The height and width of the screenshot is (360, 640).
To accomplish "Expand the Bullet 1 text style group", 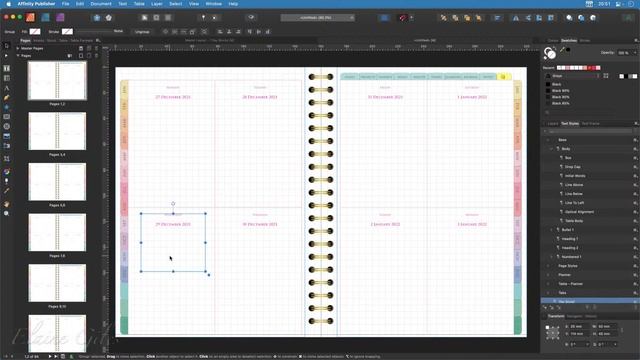I will [x=552, y=230].
